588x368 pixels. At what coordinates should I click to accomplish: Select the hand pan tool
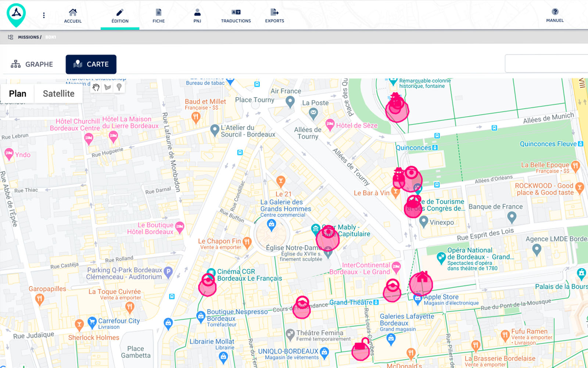click(x=96, y=87)
